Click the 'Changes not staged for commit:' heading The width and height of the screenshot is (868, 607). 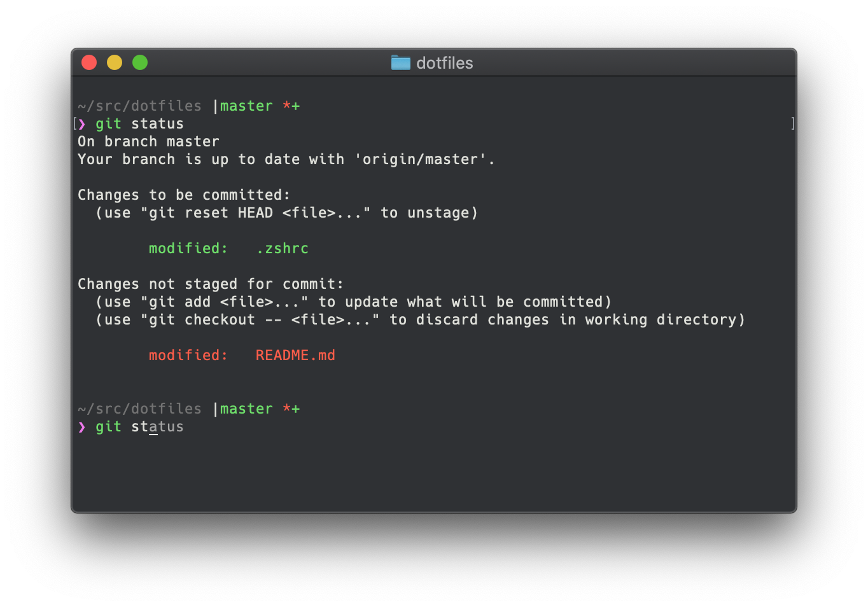(211, 284)
